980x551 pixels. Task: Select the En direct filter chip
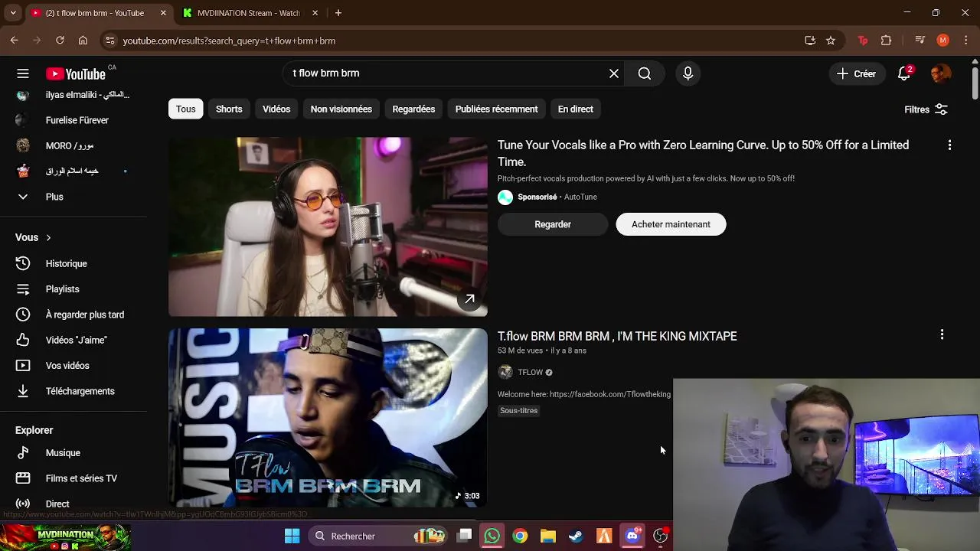576,109
